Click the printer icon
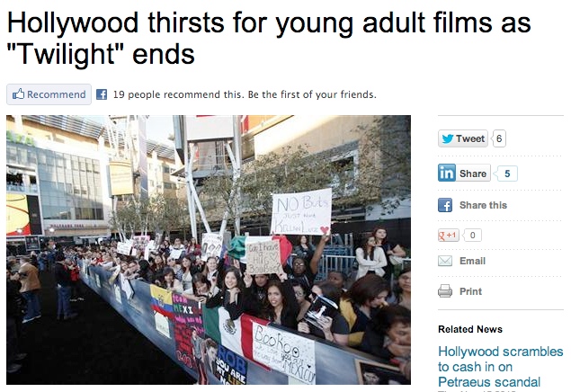The height and width of the screenshot is (392, 571). pos(445,291)
